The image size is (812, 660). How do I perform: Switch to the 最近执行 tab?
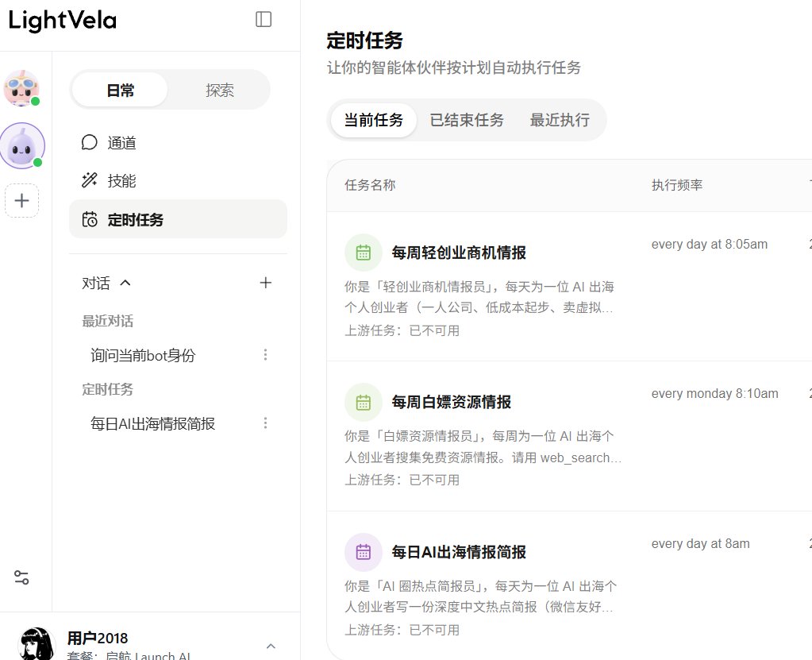point(560,120)
